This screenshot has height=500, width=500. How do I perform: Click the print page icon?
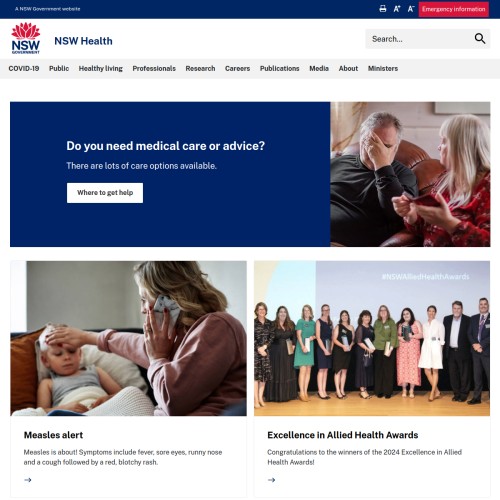(383, 9)
